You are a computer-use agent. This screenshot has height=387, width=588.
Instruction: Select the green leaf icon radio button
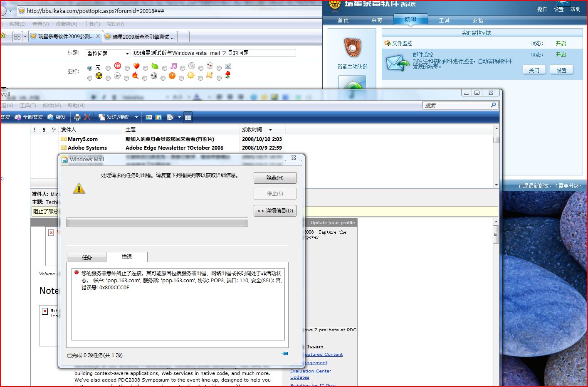coord(146,68)
